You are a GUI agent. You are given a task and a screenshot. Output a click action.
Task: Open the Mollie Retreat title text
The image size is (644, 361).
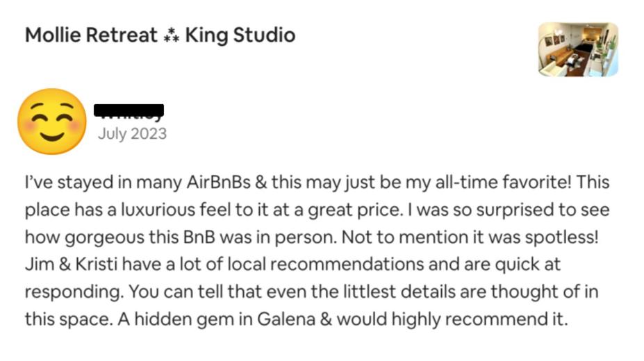(x=91, y=35)
